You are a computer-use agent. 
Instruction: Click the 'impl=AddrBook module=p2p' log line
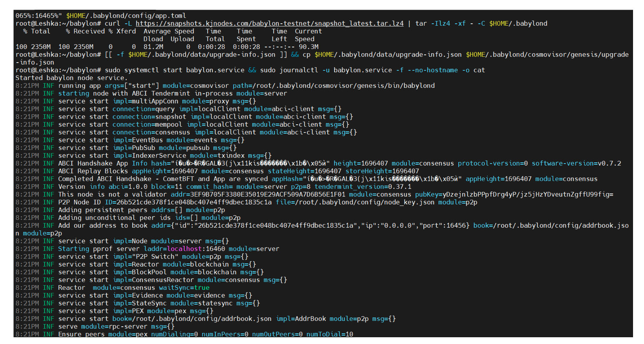click(206, 319)
